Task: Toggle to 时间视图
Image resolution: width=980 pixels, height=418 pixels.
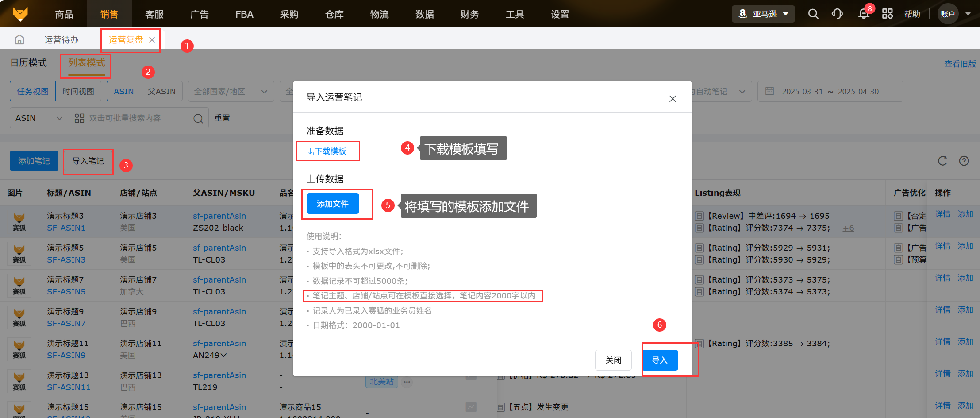Action: click(x=78, y=91)
